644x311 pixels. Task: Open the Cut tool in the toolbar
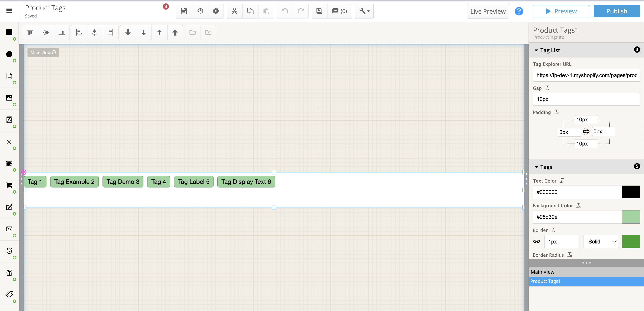(x=234, y=11)
